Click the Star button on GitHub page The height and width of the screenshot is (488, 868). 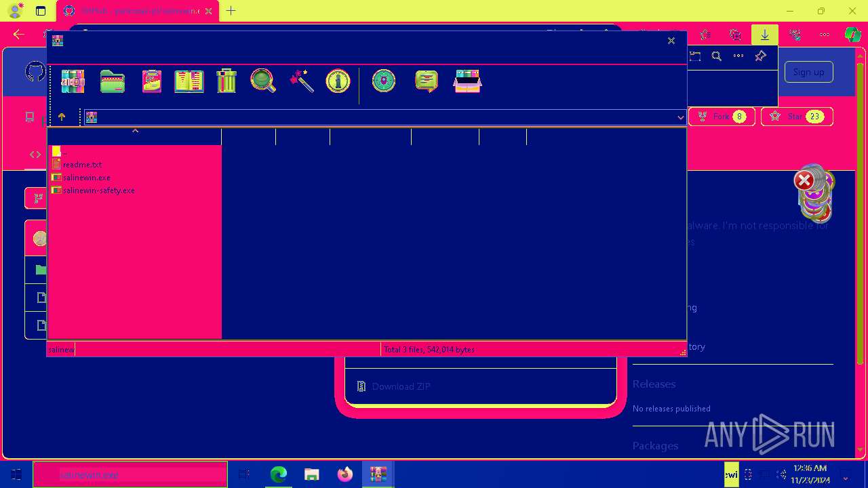point(797,117)
